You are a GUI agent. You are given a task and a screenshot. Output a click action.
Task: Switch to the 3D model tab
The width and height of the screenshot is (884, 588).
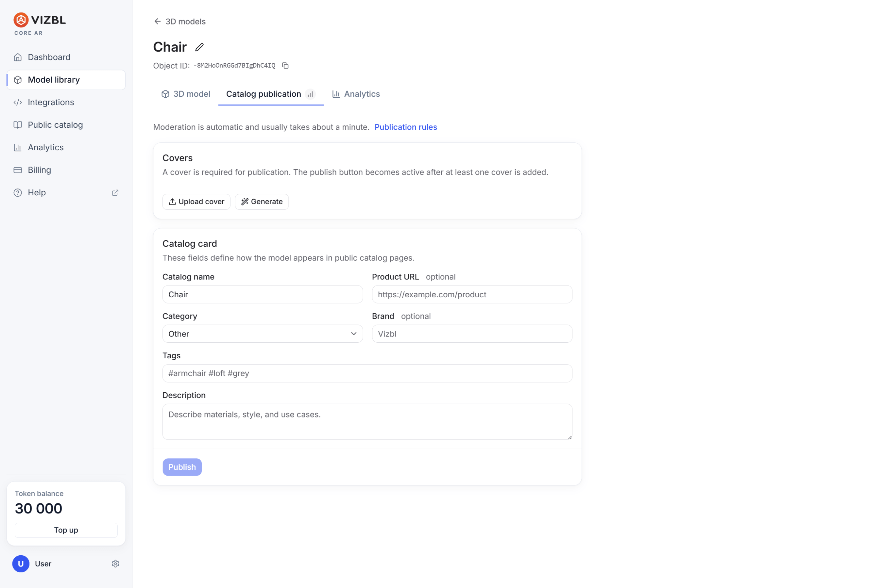tap(186, 94)
